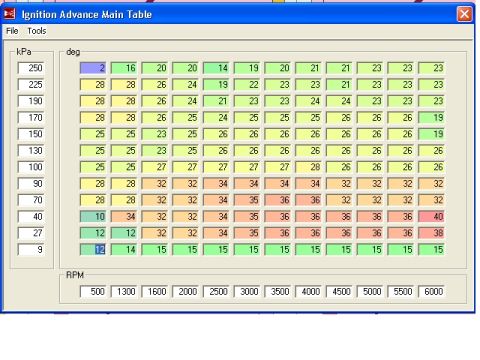Screen dimensions: 480x360
Task: Select the 27 kPa cell at 1300 RPM
Action: click(124, 233)
